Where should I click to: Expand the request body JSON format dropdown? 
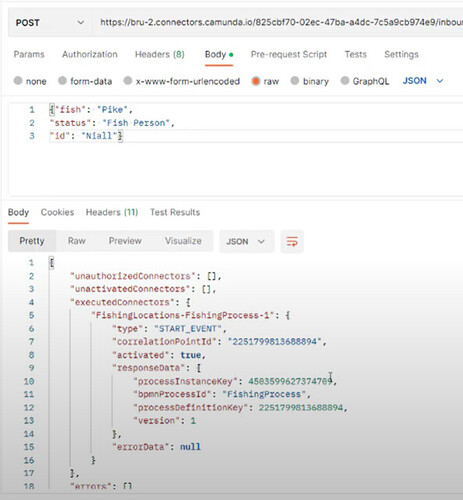pyautogui.click(x=423, y=81)
